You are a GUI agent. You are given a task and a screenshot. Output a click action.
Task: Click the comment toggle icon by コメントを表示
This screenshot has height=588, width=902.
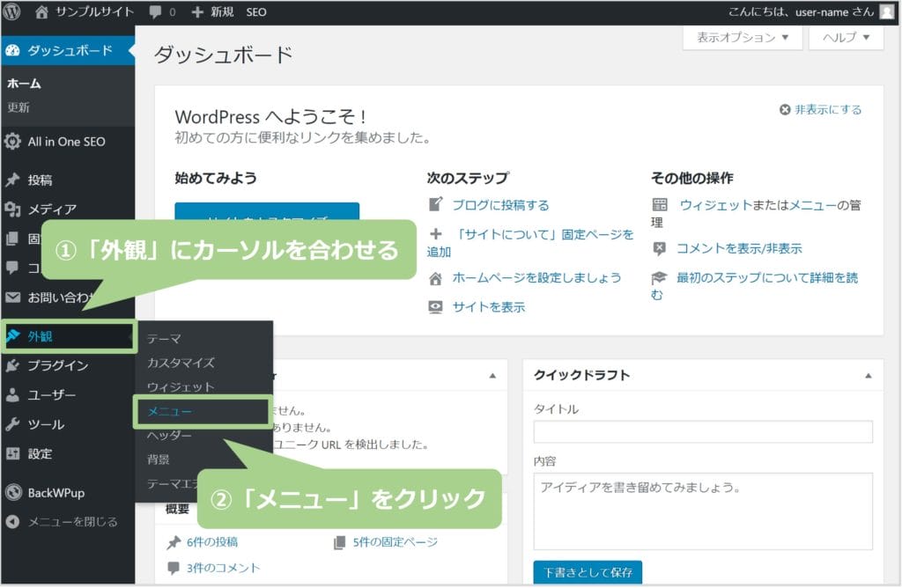pyautogui.click(x=659, y=249)
